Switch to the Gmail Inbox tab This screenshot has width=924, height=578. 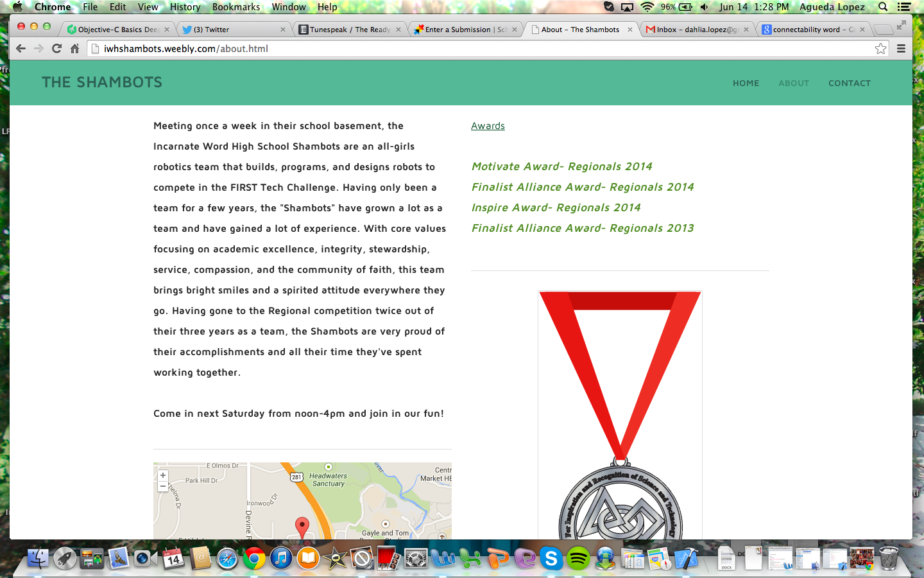coord(697,30)
